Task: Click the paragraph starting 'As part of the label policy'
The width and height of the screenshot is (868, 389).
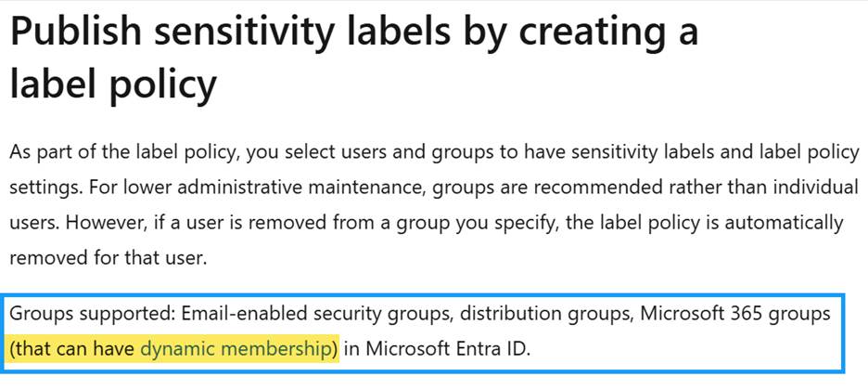Action: [434, 205]
